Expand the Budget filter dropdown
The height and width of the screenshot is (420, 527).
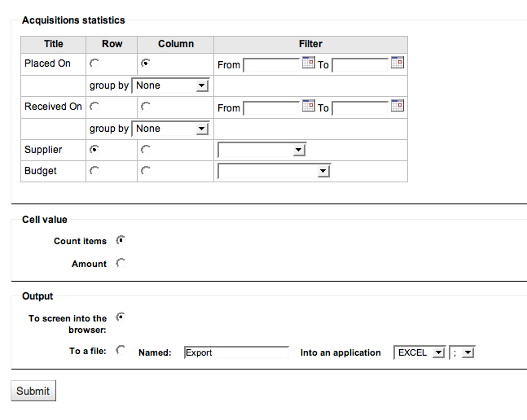click(274, 171)
